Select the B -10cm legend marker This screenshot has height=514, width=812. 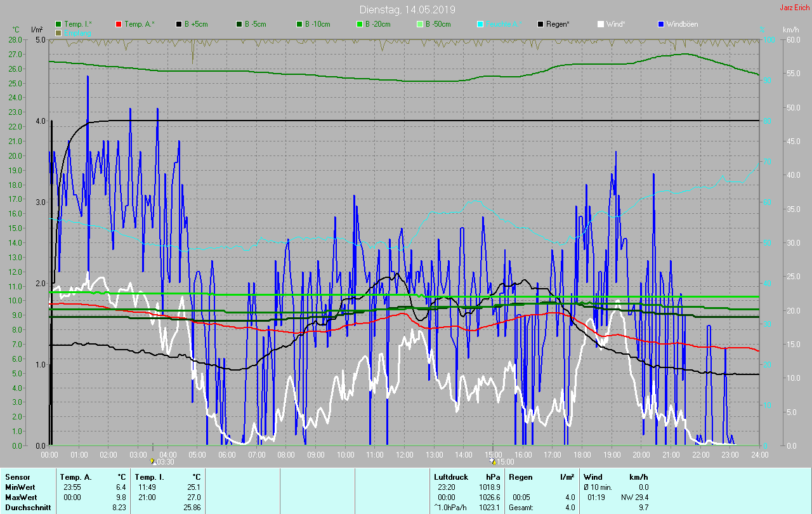coord(299,24)
